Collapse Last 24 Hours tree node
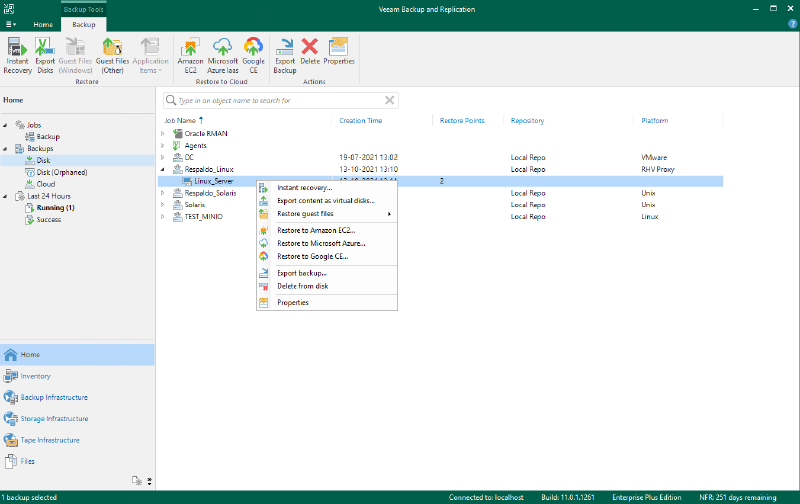 tap(5, 196)
